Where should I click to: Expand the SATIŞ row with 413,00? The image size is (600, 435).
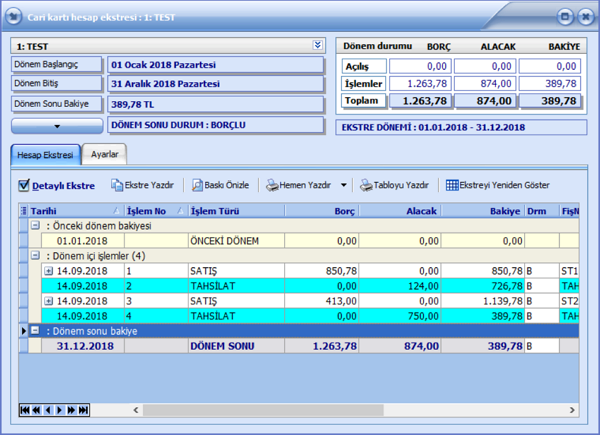tap(48, 301)
